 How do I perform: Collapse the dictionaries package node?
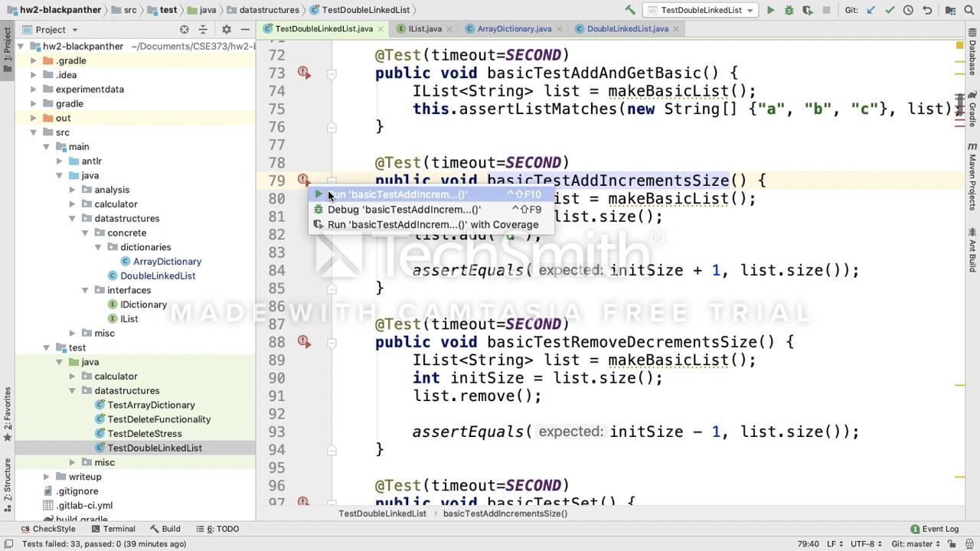point(98,247)
